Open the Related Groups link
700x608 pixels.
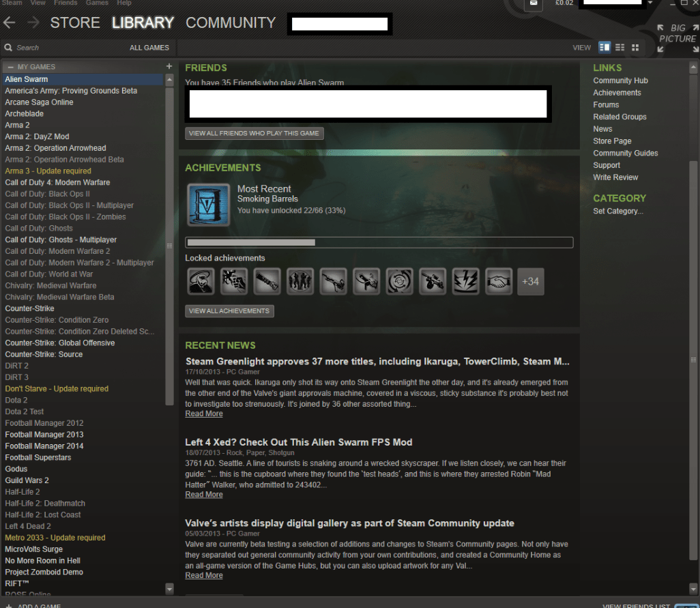619,117
